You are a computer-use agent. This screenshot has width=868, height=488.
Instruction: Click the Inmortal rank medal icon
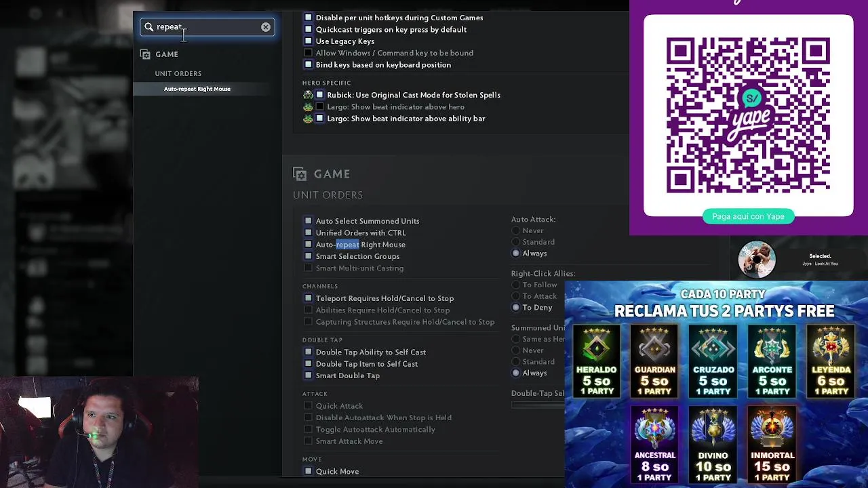[772, 429]
